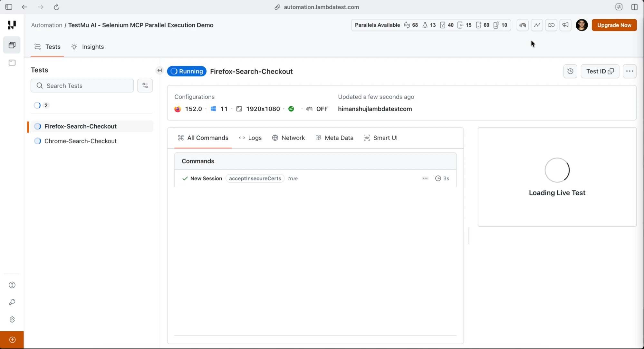Click the New Session command row
Image resolution: width=644 pixels, height=349 pixels.
tap(315, 179)
